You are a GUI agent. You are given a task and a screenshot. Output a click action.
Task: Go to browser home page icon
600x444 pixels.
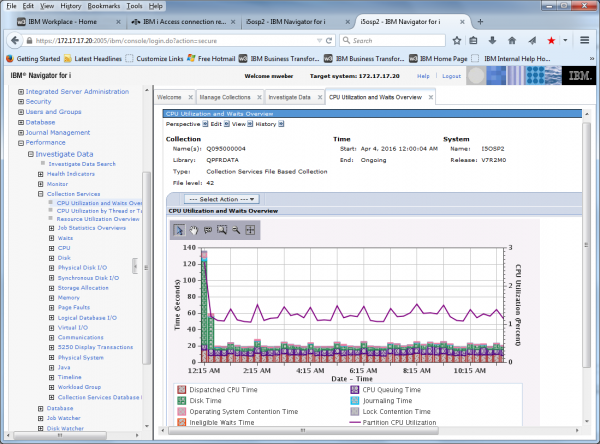click(x=512, y=41)
